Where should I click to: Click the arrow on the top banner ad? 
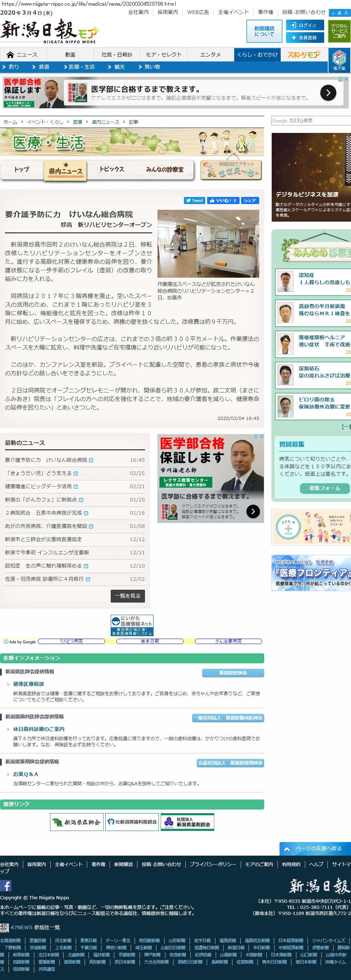coord(328,93)
